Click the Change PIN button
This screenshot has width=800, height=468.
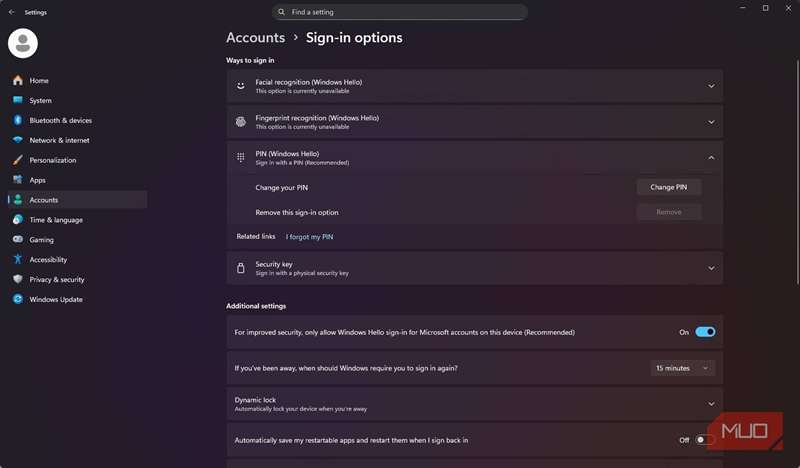668,187
